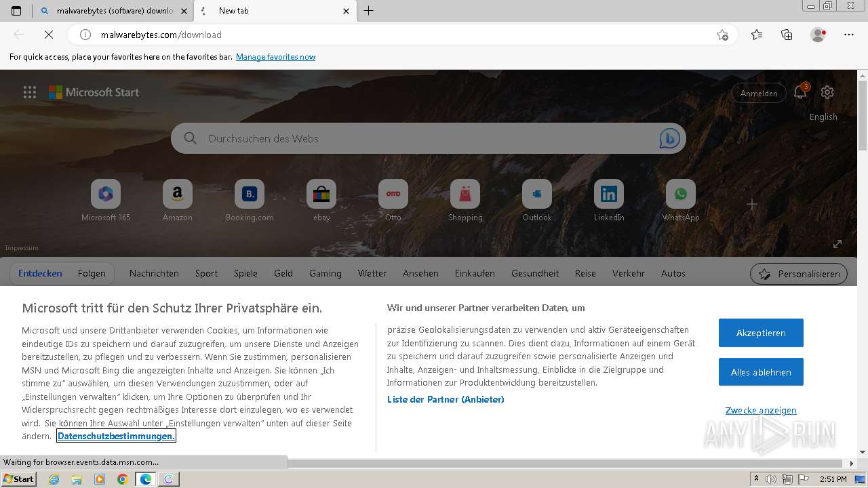The image size is (868, 488).
Task: Close the New tab tab
Action: click(x=346, y=11)
